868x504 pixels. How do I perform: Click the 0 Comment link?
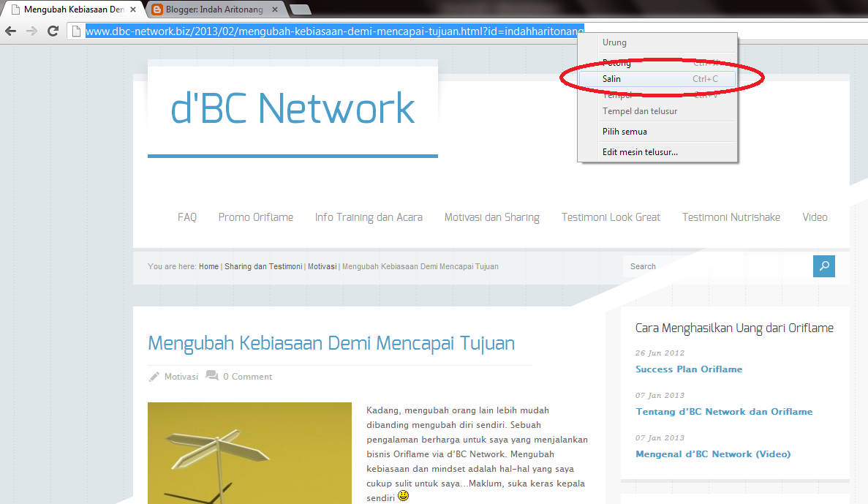pos(247,377)
